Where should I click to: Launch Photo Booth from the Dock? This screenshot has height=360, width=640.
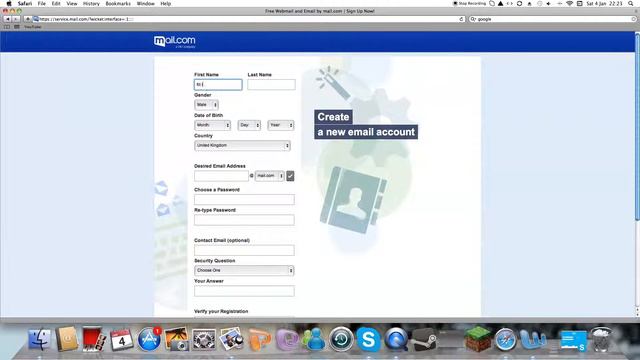(94, 340)
